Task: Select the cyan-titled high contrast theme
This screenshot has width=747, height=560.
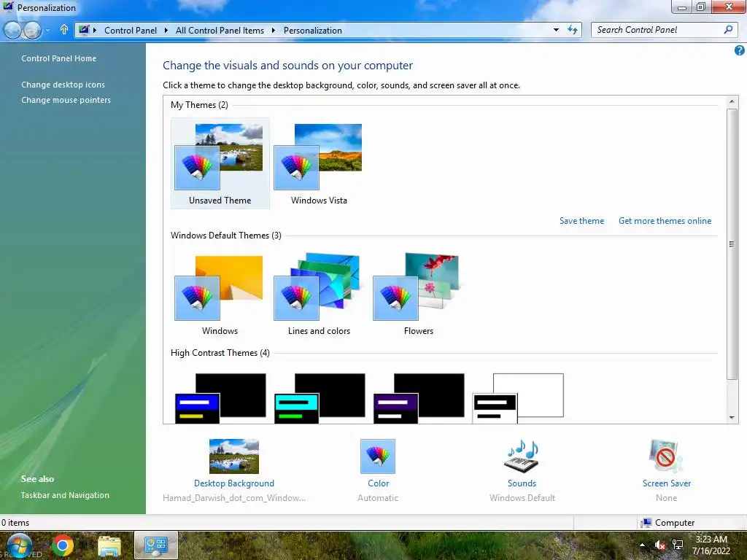Action: point(320,398)
